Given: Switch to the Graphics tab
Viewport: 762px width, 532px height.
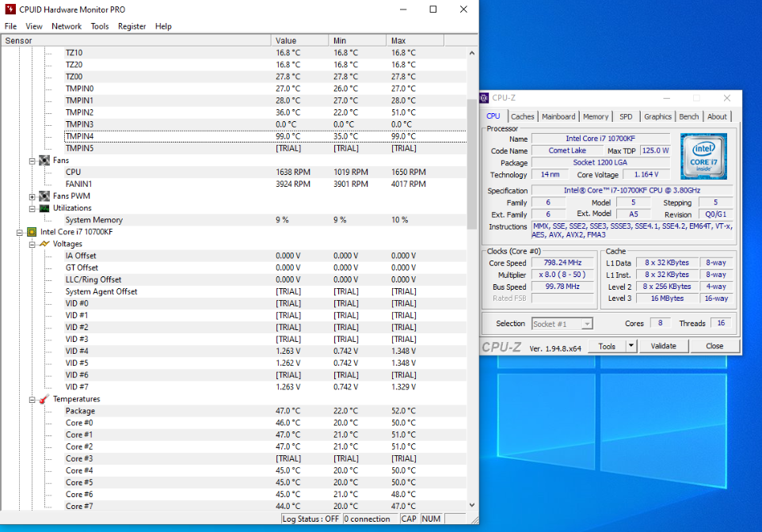Looking at the screenshot, I should 657,116.
